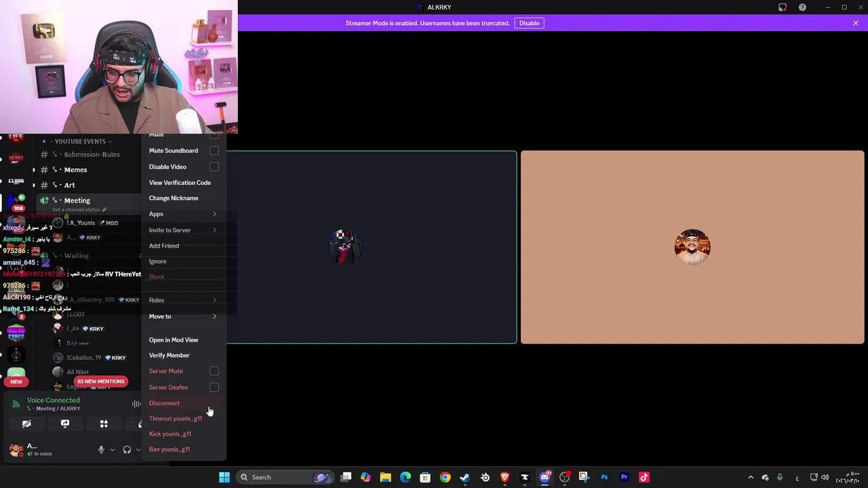The width and height of the screenshot is (868, 488).
Task: Focus the right participant video tile
Action: [692, 247]
